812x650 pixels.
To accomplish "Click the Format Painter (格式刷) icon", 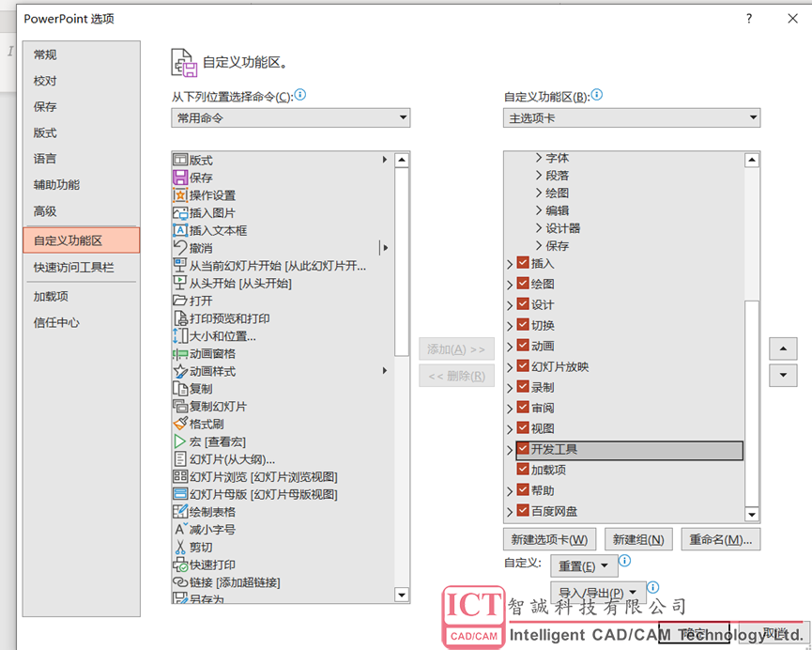I will [x=181, y=424].
